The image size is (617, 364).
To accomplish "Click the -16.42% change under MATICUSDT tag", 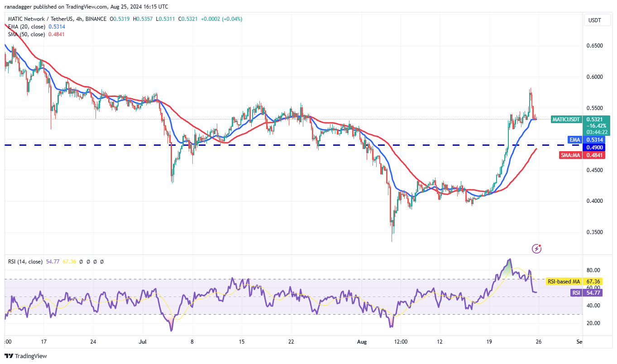I will coord(596,125).
